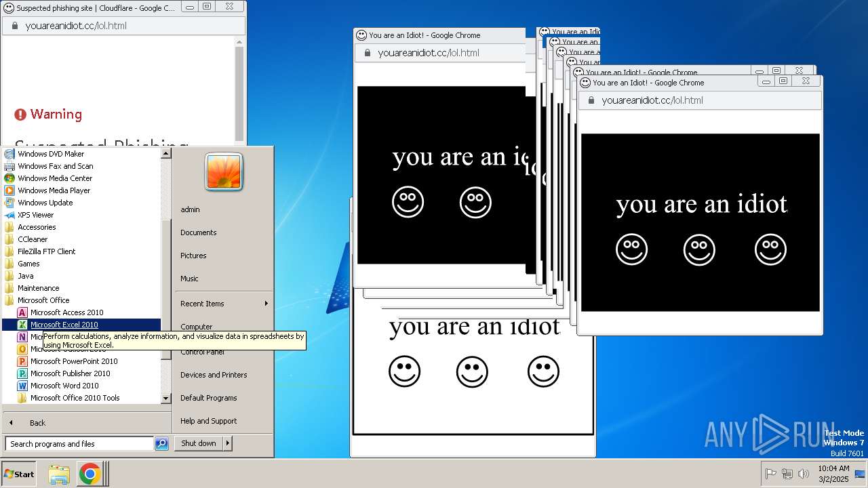Image resolution: width=868 pixels, height=488 pixels.
Task: Click the search magnifier button
Action: click(x=161, y=444)
